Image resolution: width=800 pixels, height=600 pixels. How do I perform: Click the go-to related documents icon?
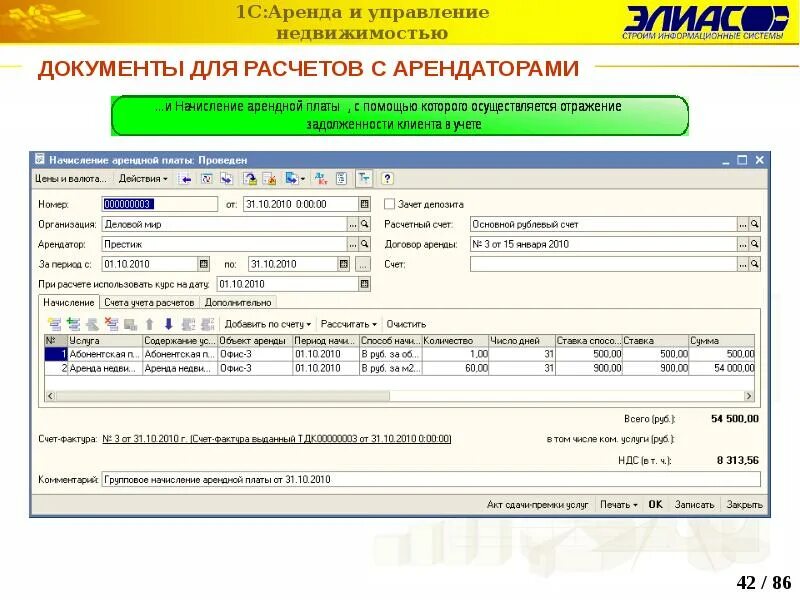(x=294, y=179)
